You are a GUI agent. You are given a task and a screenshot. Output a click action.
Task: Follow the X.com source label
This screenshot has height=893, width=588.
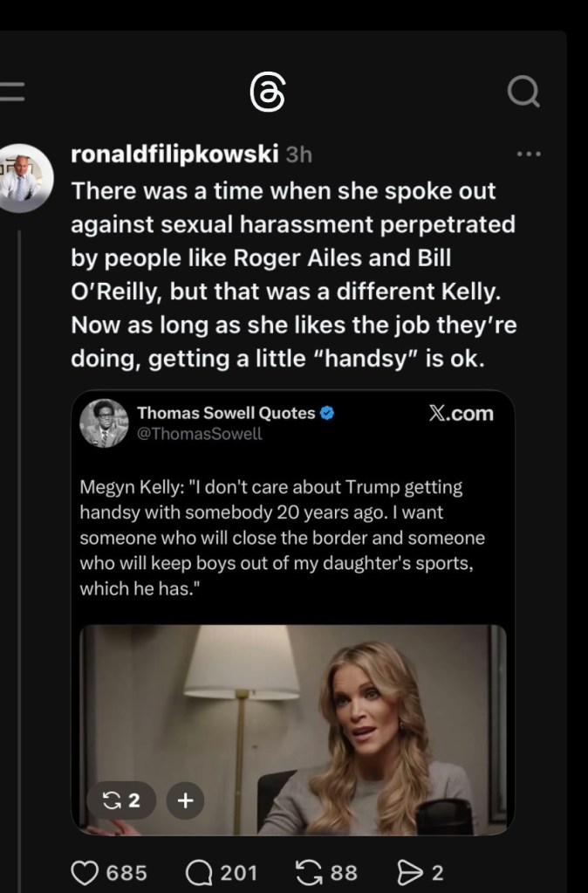point(462,414)
